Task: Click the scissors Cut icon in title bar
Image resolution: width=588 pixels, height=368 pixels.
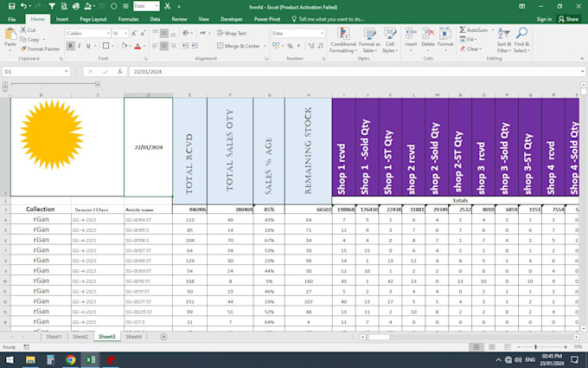Action: [167, 6]
